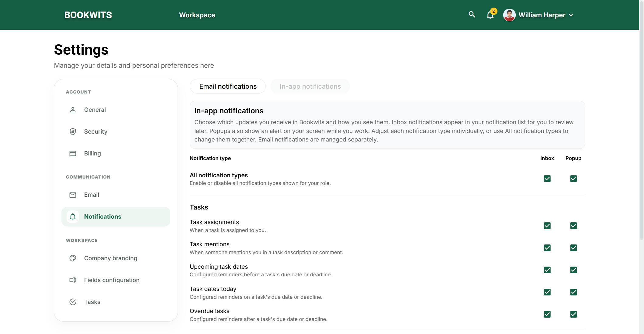644x334 pixels.
Task: Switch to Email notifications tab
Action: click(x=228, y=86)
